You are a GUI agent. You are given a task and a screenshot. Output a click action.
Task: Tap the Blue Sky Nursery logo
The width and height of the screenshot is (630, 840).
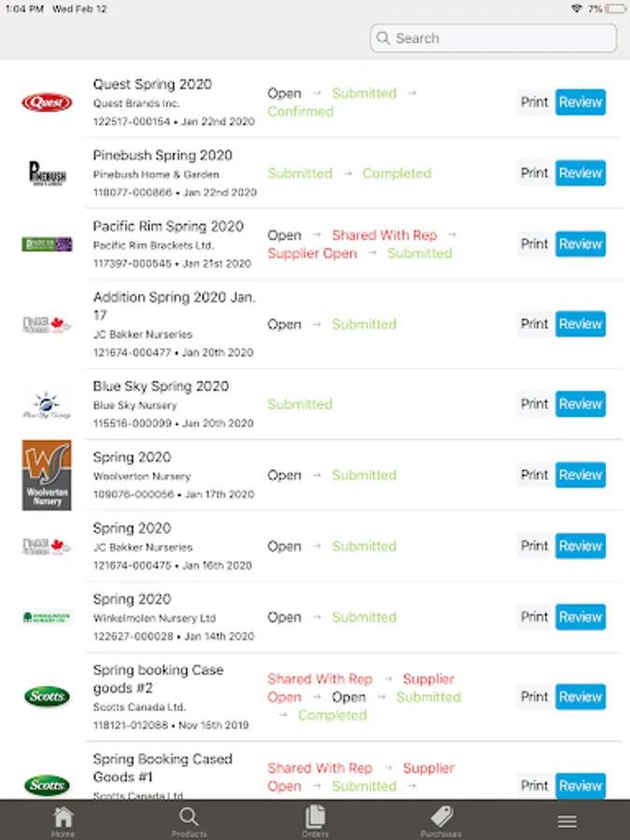coord(47,404)
